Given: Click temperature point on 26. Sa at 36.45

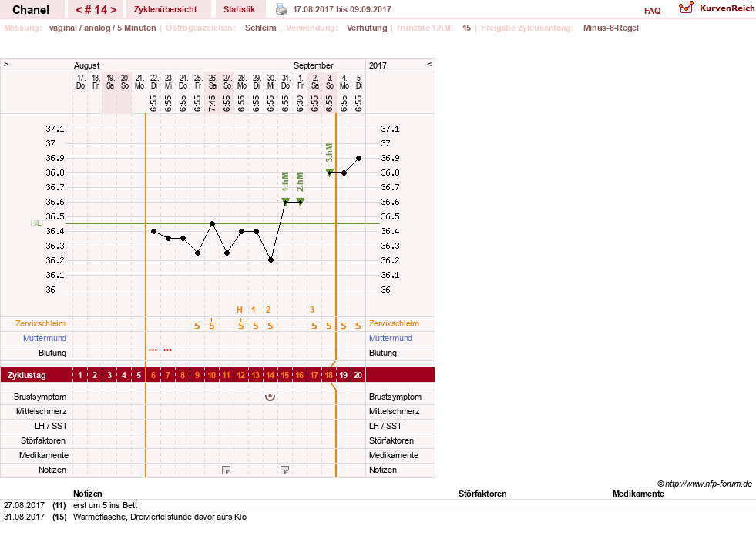Looking at the screenshot, I should (212, 223).
